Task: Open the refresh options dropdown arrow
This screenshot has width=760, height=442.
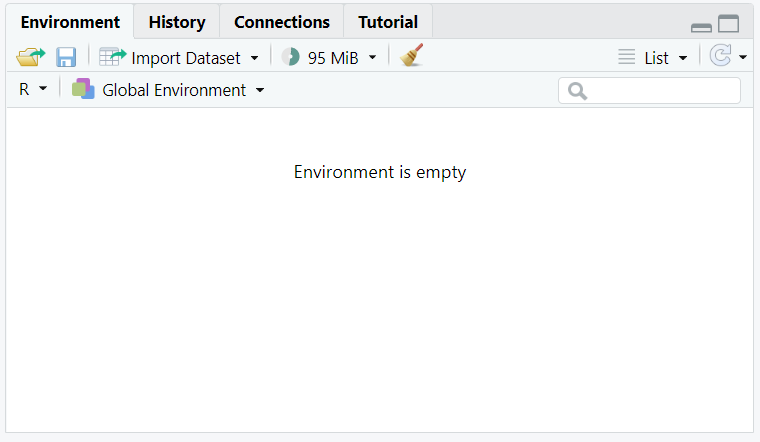Action: (743, 58)
